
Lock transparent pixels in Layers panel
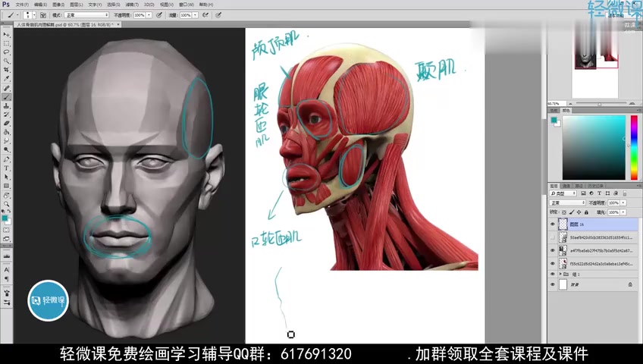click(x=564, y=212)
